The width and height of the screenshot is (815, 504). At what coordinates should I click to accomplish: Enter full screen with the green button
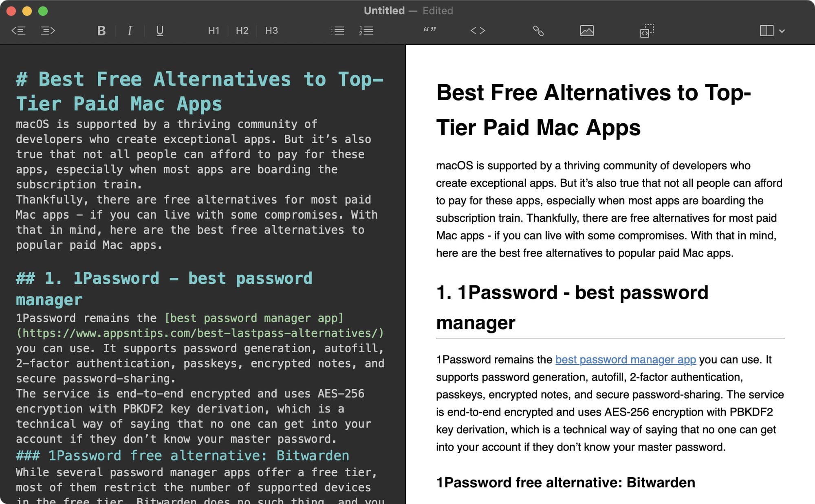click(x=43, y=11)
